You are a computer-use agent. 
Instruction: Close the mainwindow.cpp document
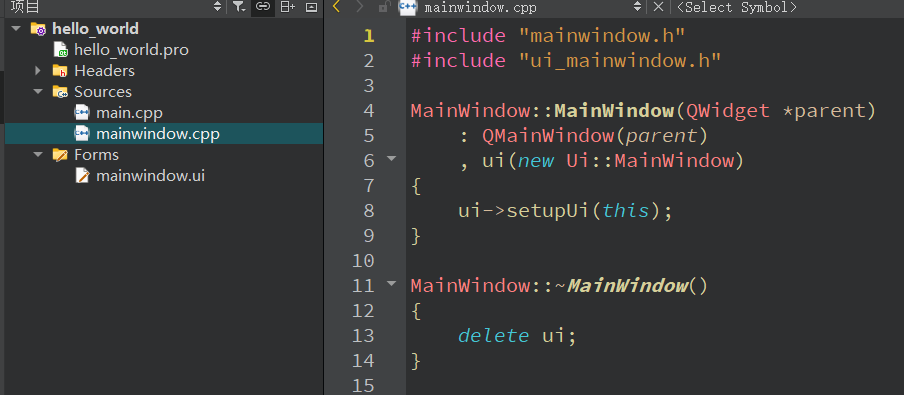(x=658, y=7)
